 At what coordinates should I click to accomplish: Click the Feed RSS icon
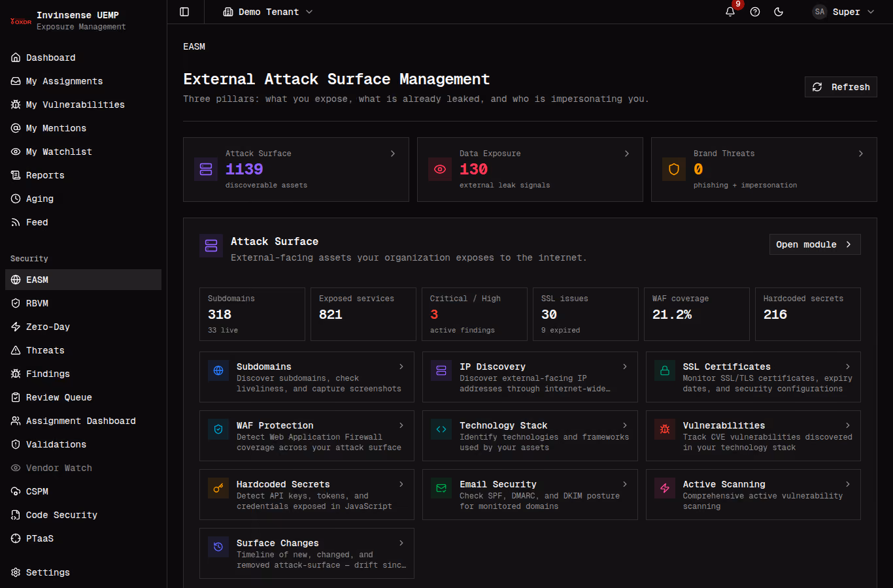click(16, 222)
